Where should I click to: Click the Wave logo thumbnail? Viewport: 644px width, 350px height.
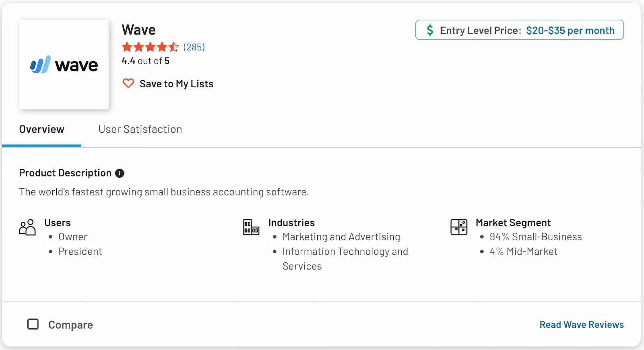tap(64, 64)
